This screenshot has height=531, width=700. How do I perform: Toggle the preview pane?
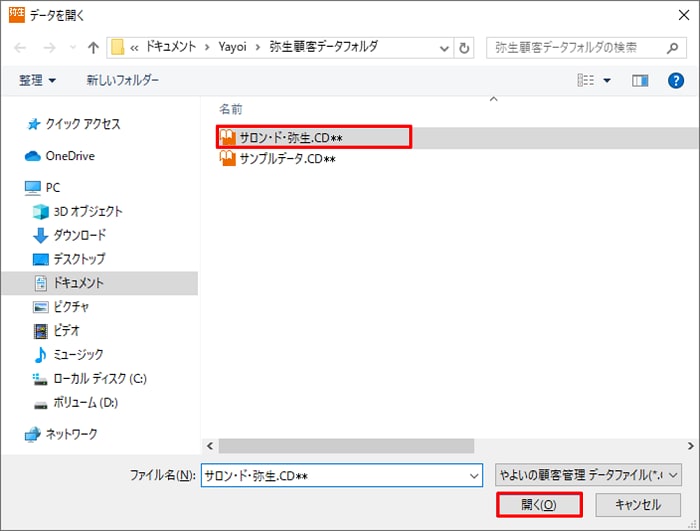tap(640, 81)
